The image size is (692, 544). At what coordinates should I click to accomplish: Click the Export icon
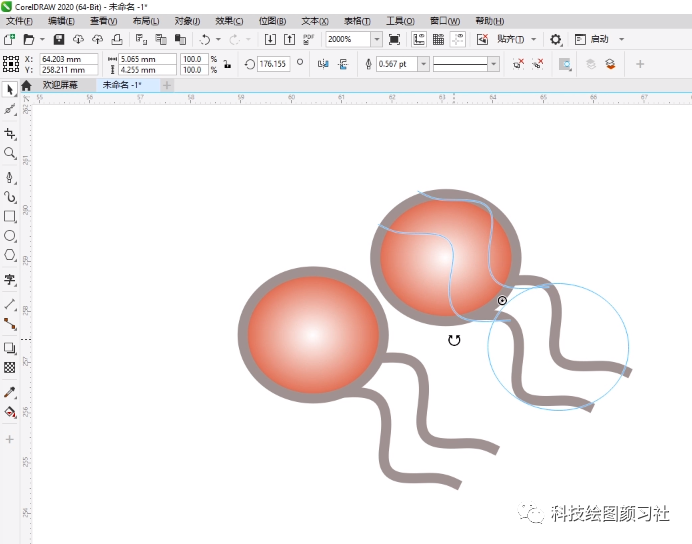pyautogui.click(x=290, y=39)
